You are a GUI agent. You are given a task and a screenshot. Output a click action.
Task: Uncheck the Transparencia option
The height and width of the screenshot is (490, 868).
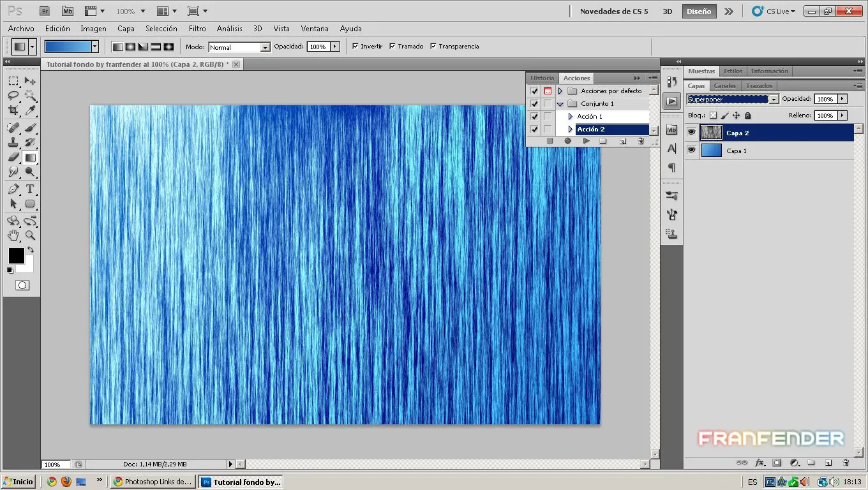[433, 47]
